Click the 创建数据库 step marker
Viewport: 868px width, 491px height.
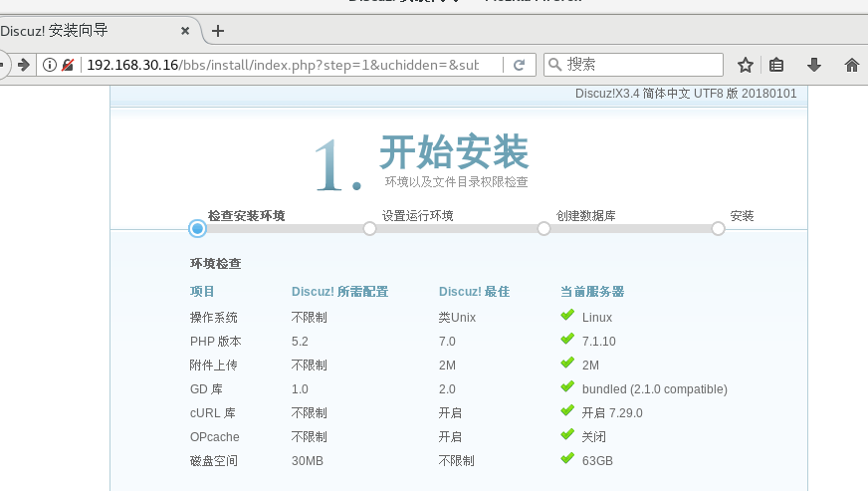click(x=543, y=228)
